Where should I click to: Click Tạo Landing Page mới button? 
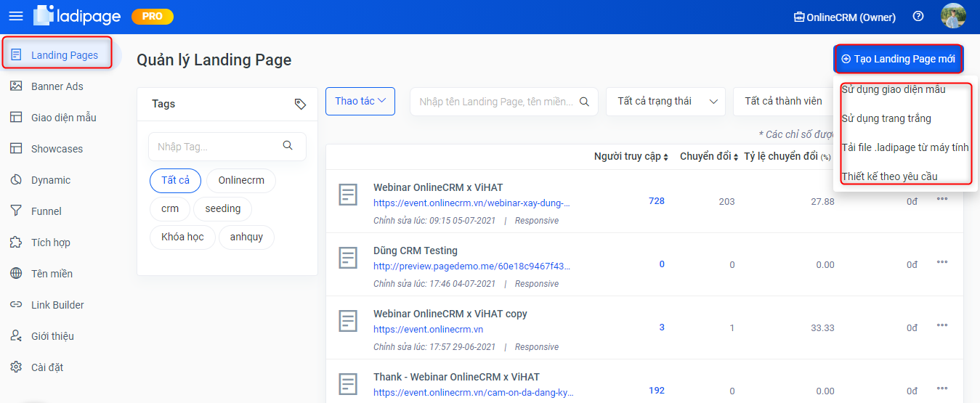(x=899, y=59)
